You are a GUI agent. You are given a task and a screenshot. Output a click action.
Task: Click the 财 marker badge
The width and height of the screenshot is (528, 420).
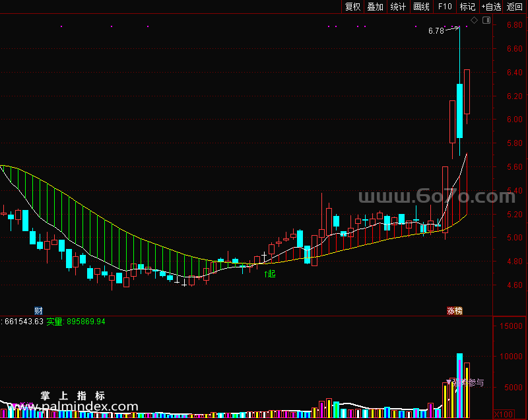coord(38,310)
